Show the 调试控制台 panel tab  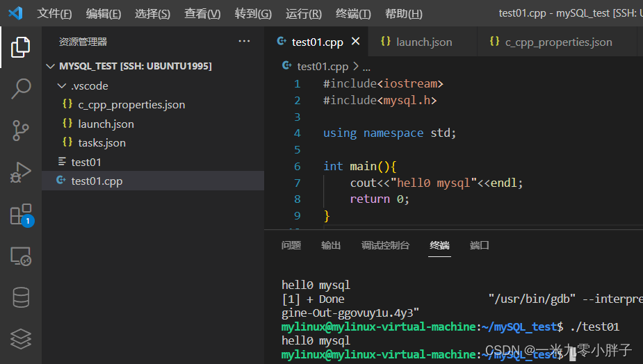385,245
